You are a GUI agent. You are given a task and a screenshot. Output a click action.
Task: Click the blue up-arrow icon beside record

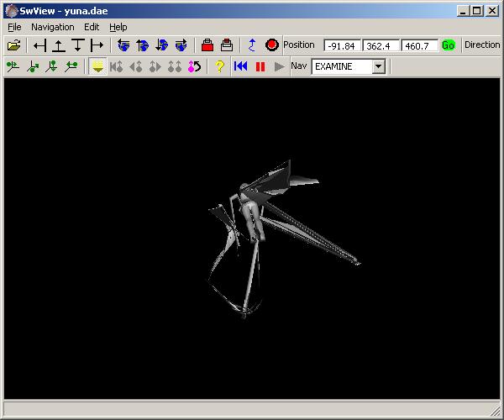pyautogui.click(x=252, y=45)
